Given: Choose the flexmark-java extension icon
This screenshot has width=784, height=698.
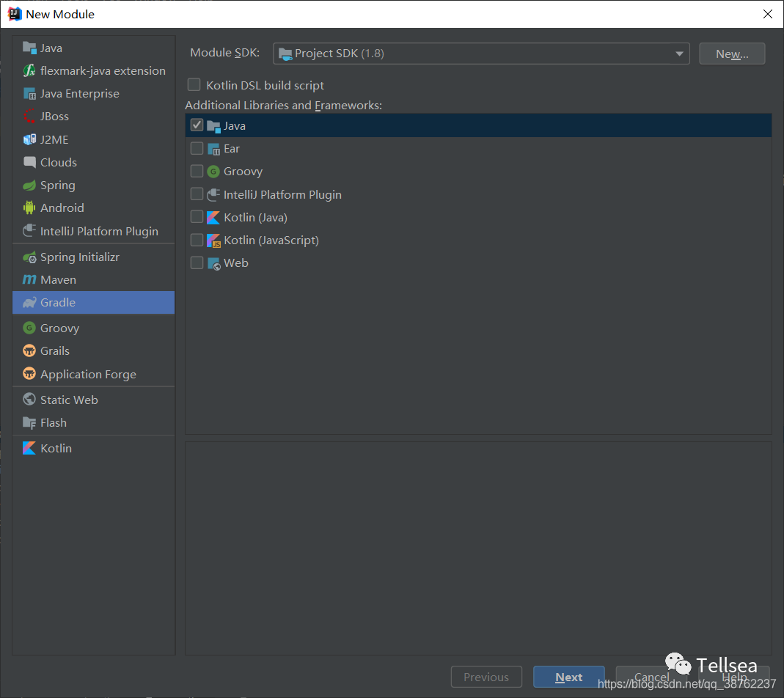Looking at the screenshot, I should pyautogui.click(x=29, y=70).
